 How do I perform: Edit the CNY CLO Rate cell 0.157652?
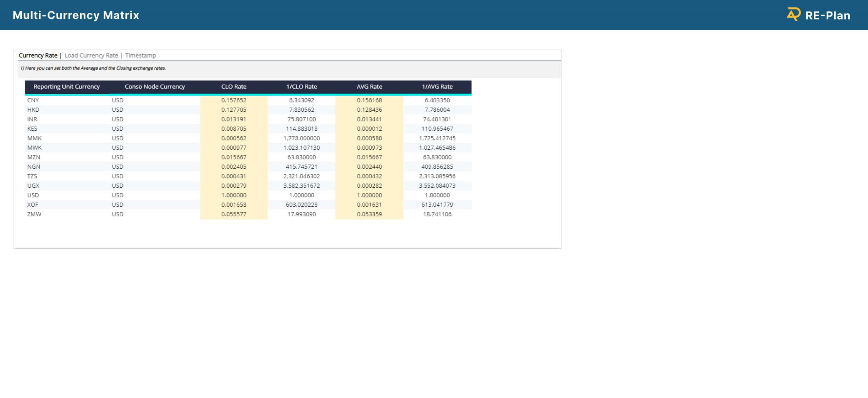234,100
